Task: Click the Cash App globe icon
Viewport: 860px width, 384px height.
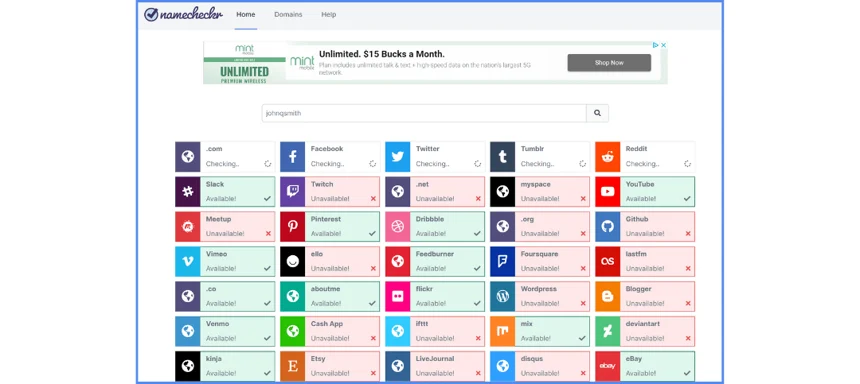Action: [x=292, y=331]
